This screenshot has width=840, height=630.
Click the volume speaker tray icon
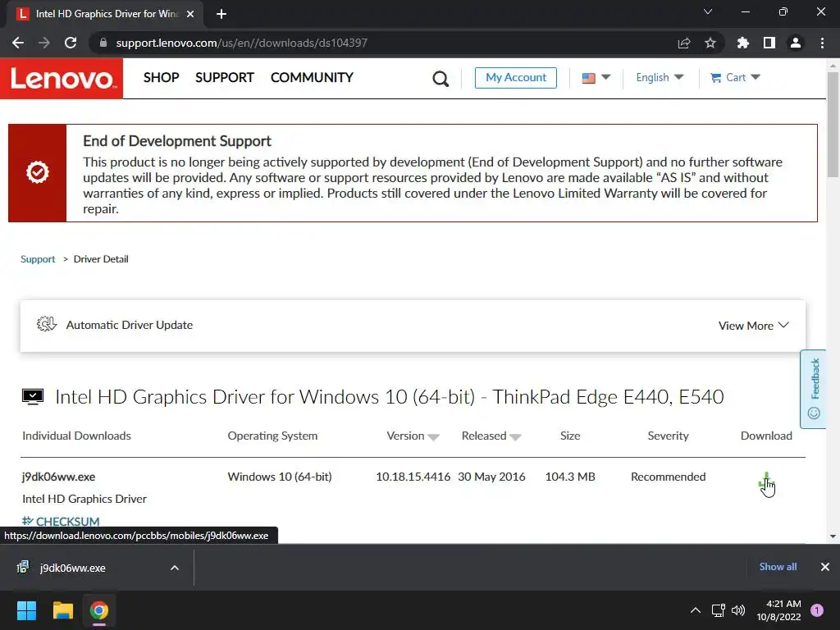(x=738, y=610)
